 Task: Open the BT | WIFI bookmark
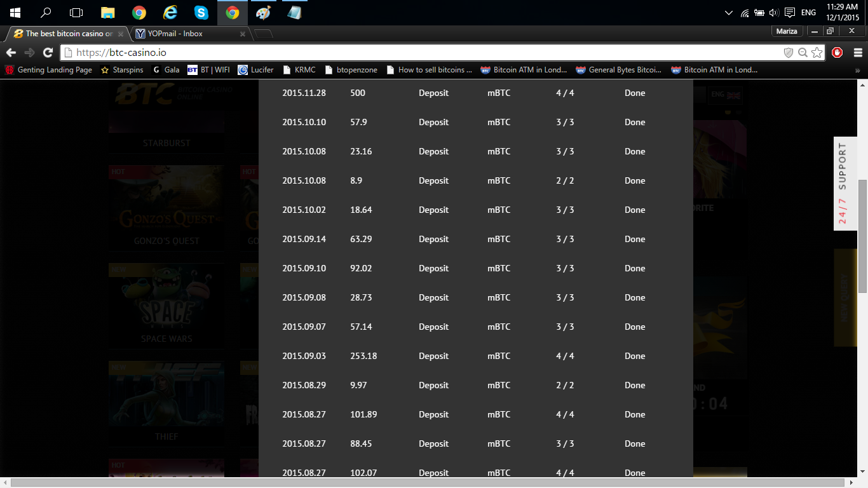pyautogui.click(x=208, y=70)
